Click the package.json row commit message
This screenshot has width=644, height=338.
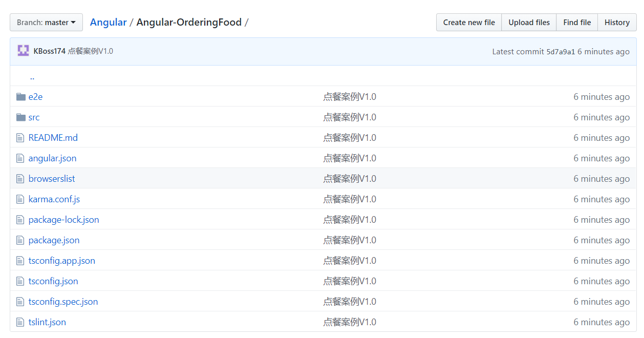350,240
